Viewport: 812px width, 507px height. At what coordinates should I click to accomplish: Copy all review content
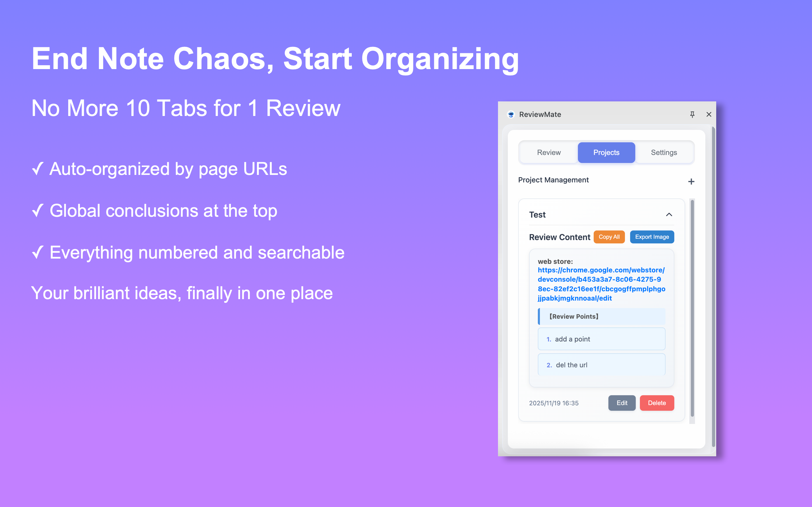click(x=609, y=237)
